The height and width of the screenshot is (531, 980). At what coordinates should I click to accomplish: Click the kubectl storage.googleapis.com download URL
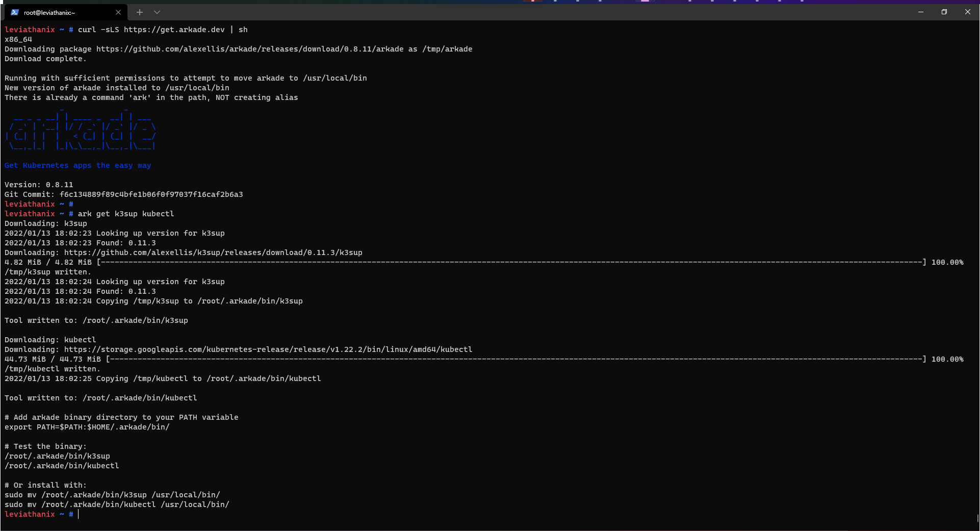coord(268,349)
